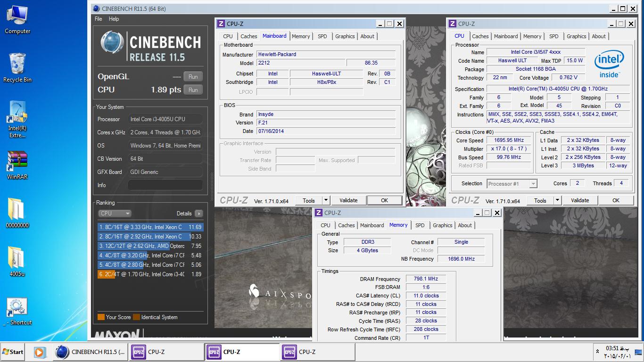The height and width of the screenshot is (362, 644).
Task: Switch to Mainboard tab in bottom CPU-Z window
Action: click(x=372, y=225)
